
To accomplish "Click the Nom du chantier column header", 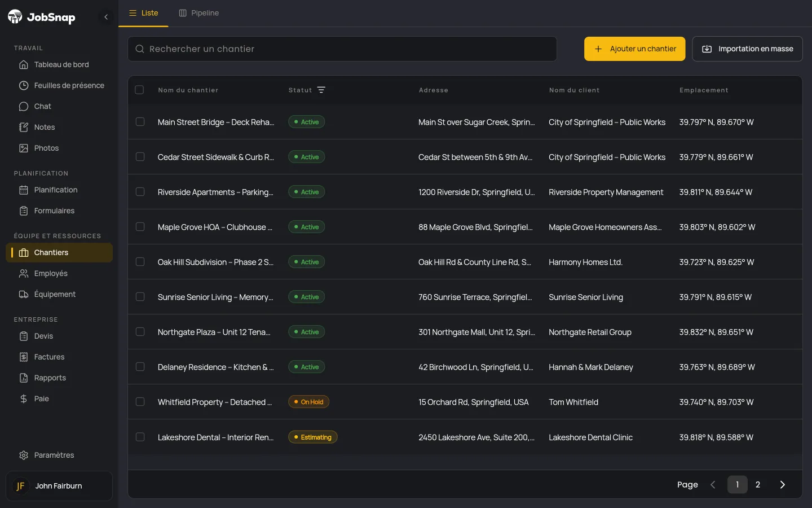I will click(x=188, y=90).
